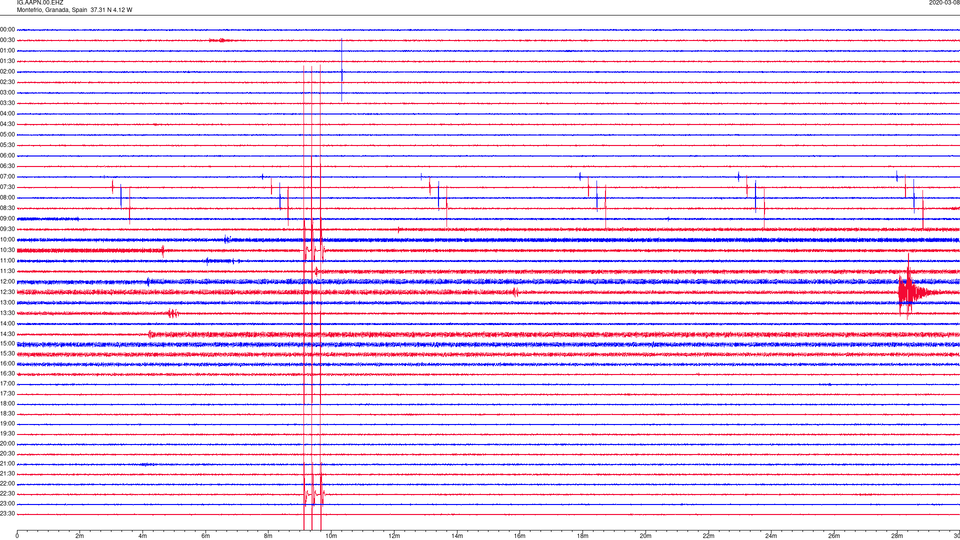Select the 05:30 time label
The height and width of the screenshot is (540, 960).
[x=7, y=145]
